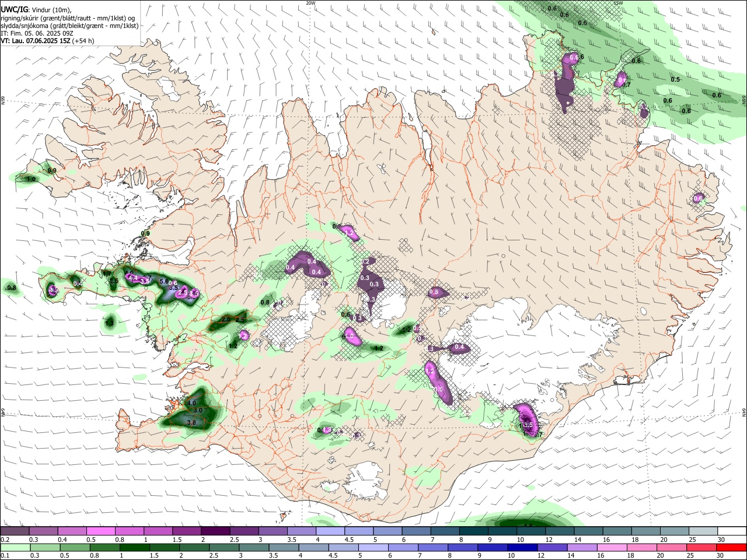Click the 'slydda/snjókoma' description line

pyautogui.click(x=69, y=26)
